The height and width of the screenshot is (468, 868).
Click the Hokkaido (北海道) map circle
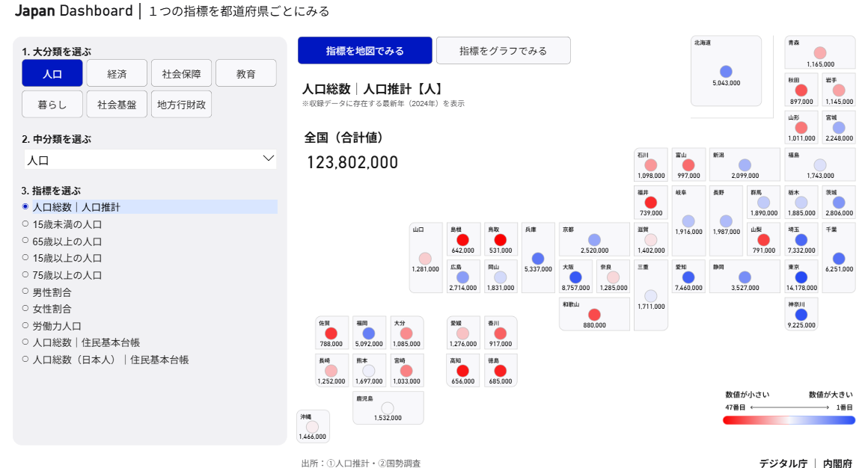pyautogui.click(x=725, y=72)
